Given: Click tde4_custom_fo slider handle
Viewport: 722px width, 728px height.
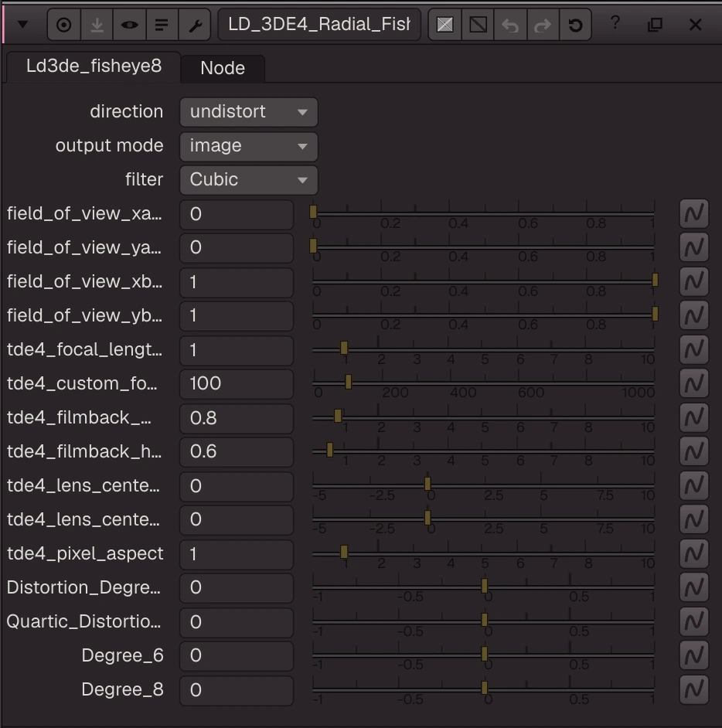Looking at the screenshot, I should point(349,382).
